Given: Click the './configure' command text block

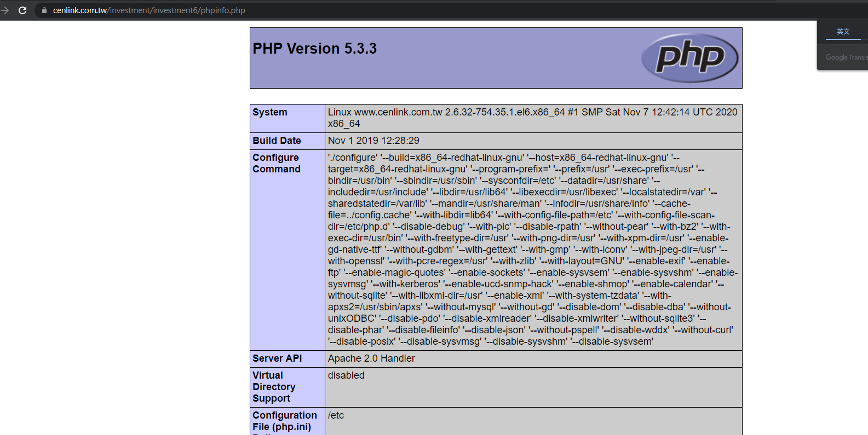Looking at the screenshot, I should 533,250.
